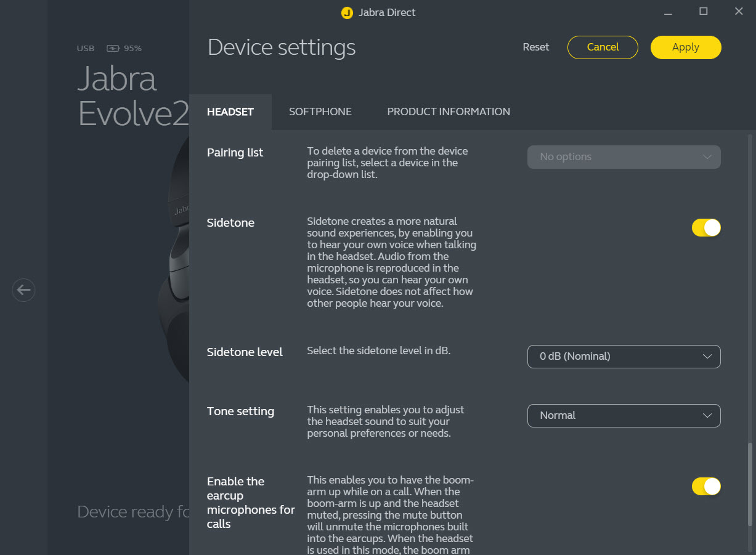
Task: Turn off the Sidetone toggle
Action: 706,228
